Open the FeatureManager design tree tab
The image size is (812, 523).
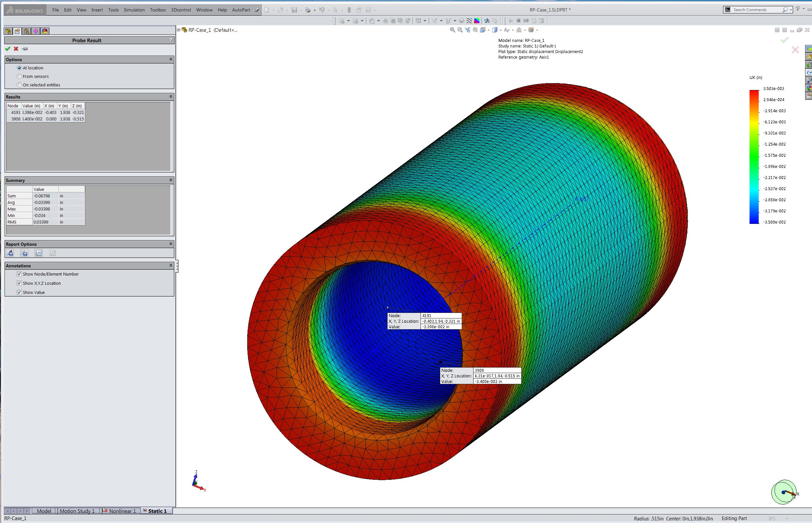coord(8,31)
